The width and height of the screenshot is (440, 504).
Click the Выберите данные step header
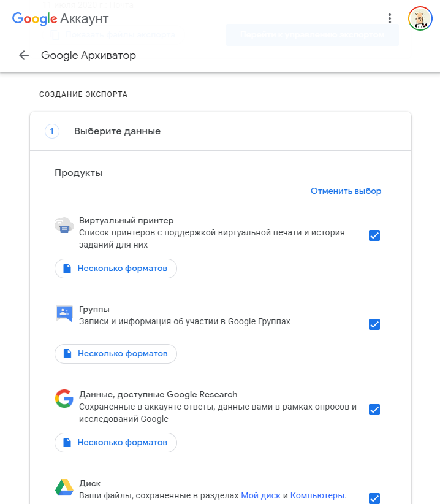(117, 131)
